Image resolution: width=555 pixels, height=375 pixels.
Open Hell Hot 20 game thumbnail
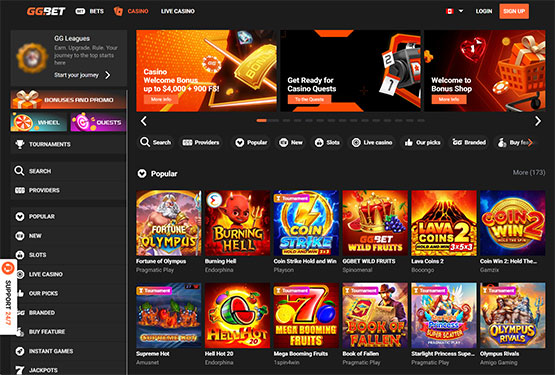tap(238, 315)
